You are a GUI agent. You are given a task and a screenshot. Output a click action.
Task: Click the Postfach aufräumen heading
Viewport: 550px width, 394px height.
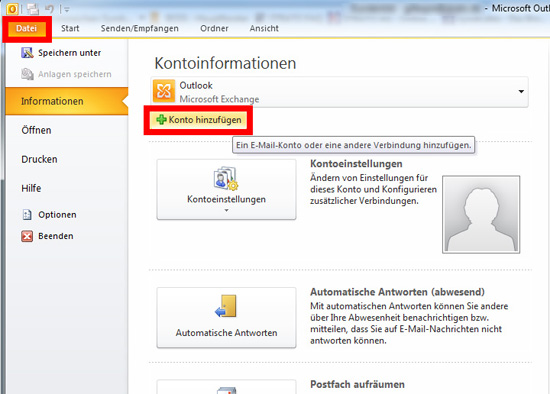click(x=357, y=385)
